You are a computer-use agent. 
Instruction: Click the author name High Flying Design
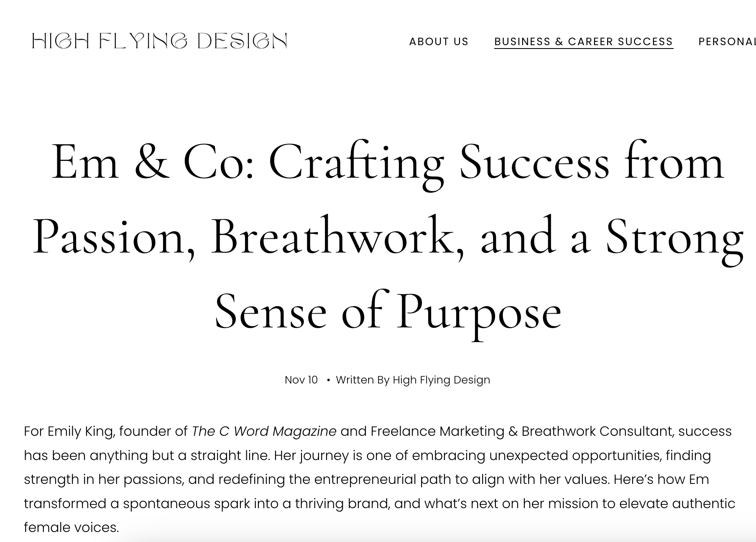point(441,380)
